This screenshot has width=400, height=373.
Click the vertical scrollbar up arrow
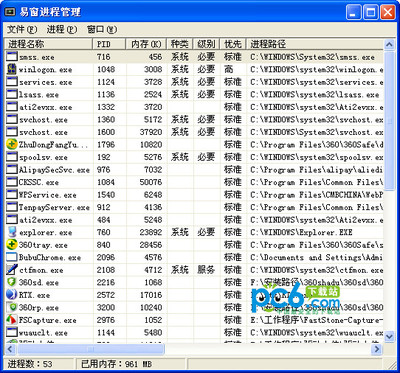click(389, 44)
